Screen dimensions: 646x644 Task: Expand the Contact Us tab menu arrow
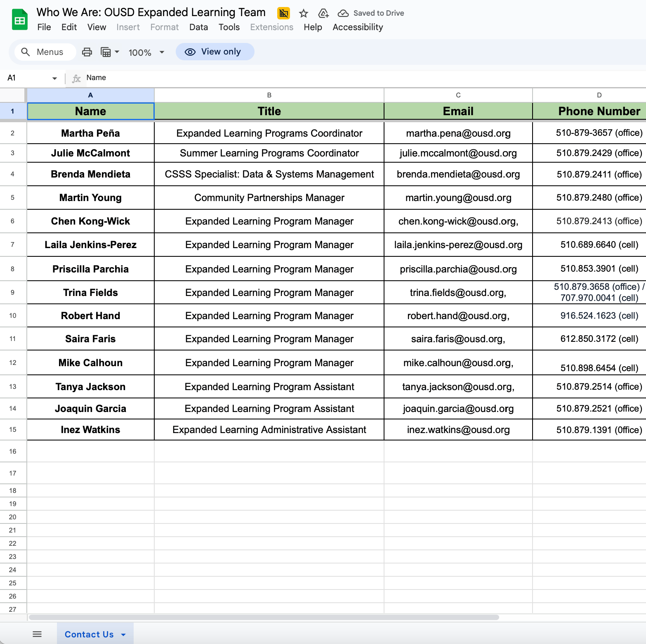tap(123, 635)
